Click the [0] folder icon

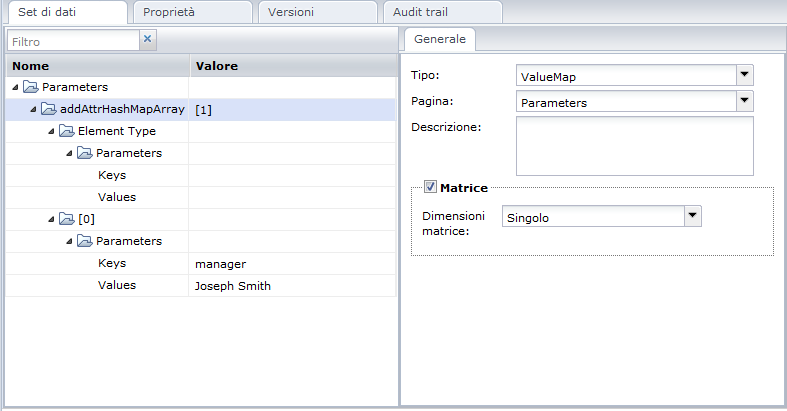[66, 219]
